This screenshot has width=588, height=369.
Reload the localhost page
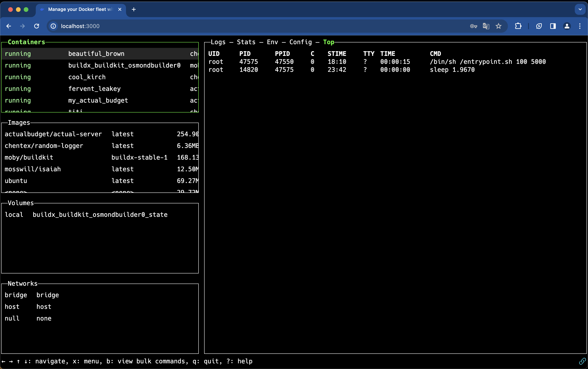tap(37, 26)
